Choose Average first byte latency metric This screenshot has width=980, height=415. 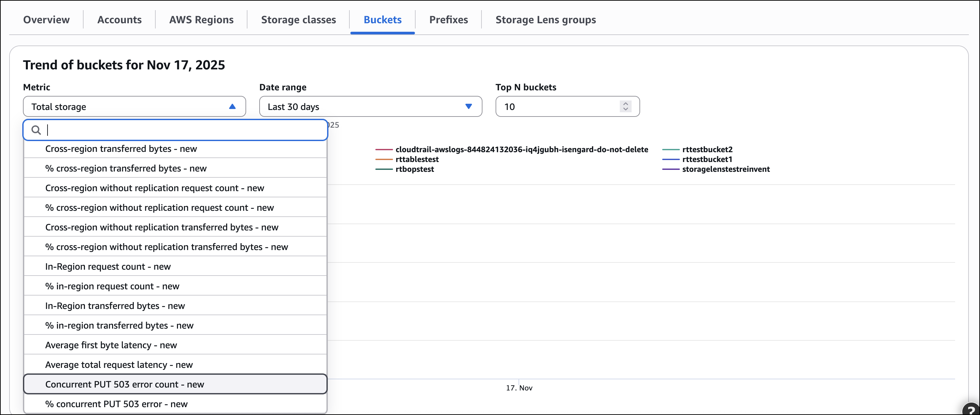click(x=111, y=345)
